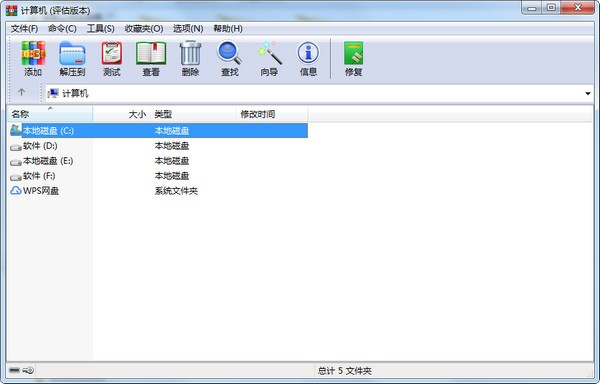600x384 pixels.
Task: Select the 本地磁盘 (C:) row
Action: [x=158, y=130]
